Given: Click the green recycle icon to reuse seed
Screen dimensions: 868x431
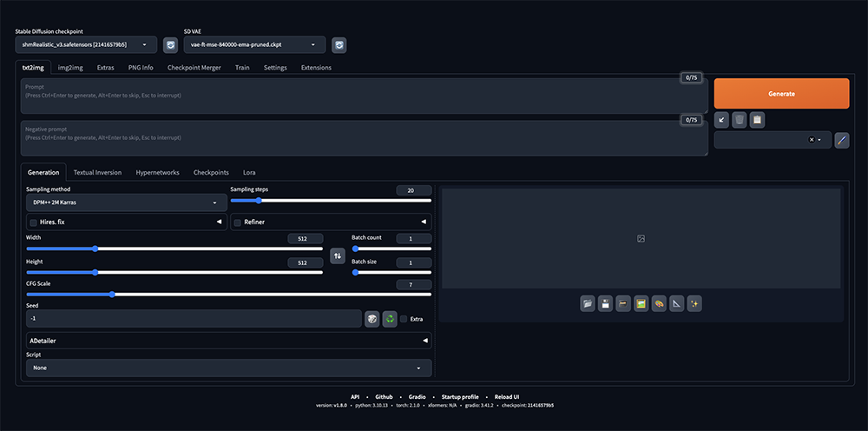Looking at the screenshot, I should coord(390,319).
